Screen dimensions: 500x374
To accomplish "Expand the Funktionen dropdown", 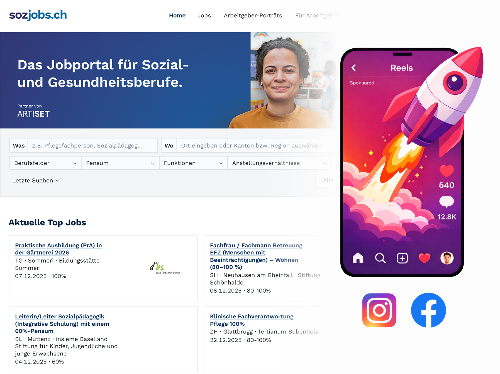I will 193,163.
